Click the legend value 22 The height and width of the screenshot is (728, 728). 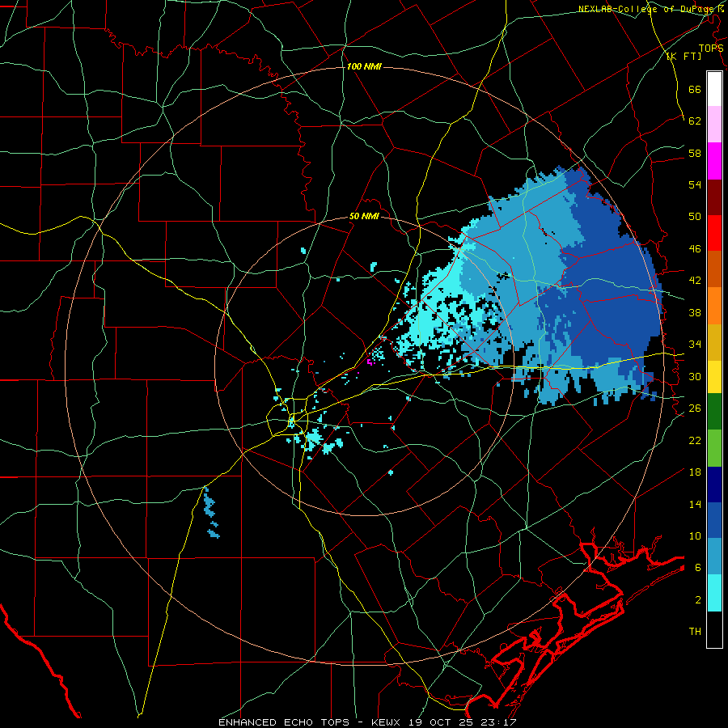(695, 440)
